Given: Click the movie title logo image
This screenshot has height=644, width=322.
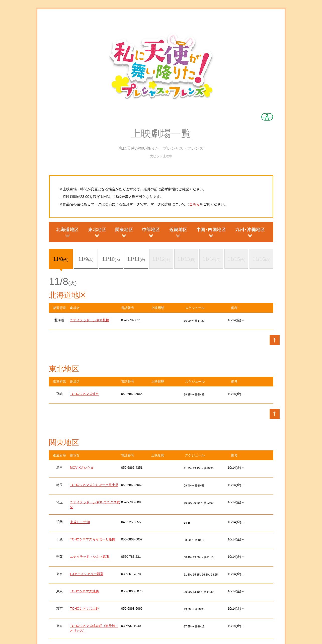Looking at the screenshot, I should coord(161,66).
